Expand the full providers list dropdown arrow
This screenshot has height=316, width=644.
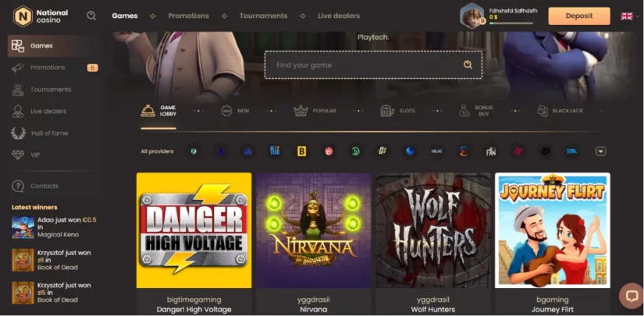[x=600, y=151]
